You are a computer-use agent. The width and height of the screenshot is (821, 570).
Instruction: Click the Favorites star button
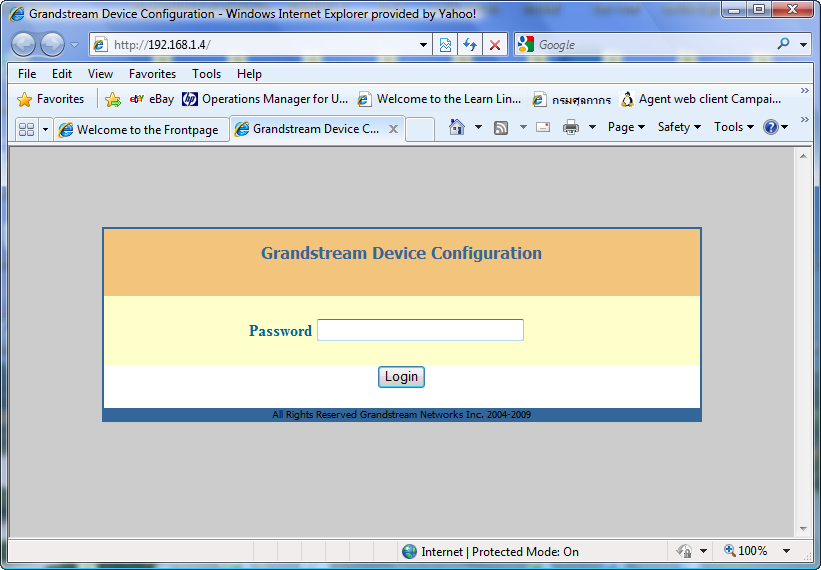click(x=50, y=99)
